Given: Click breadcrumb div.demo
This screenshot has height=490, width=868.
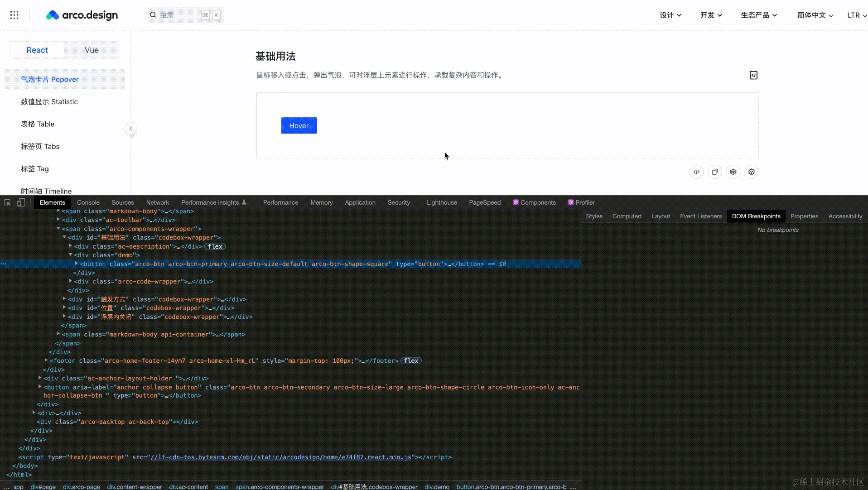Looking at the screenshot, I should (x=437, y=487).
